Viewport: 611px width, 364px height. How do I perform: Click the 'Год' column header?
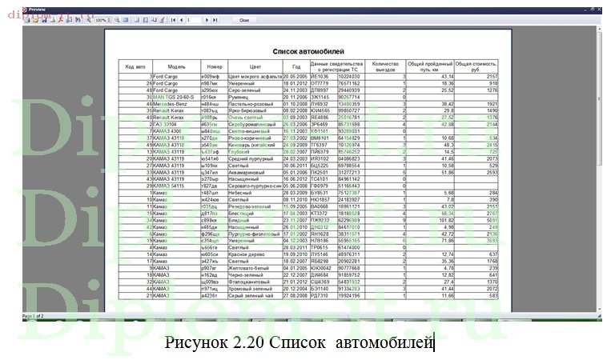pyautogui.click(x=296, y=66)
